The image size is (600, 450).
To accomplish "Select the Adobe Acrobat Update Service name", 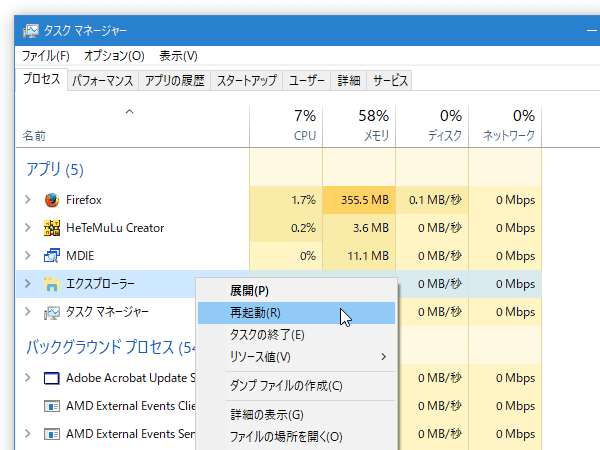I will click(130, 378).
